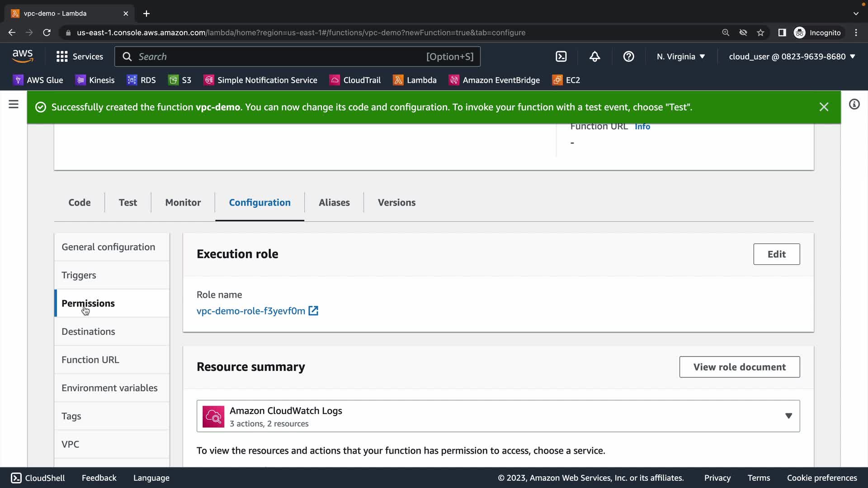Click the View role document button
Screen dimensions: 868x488
click(x=739, y=367)
